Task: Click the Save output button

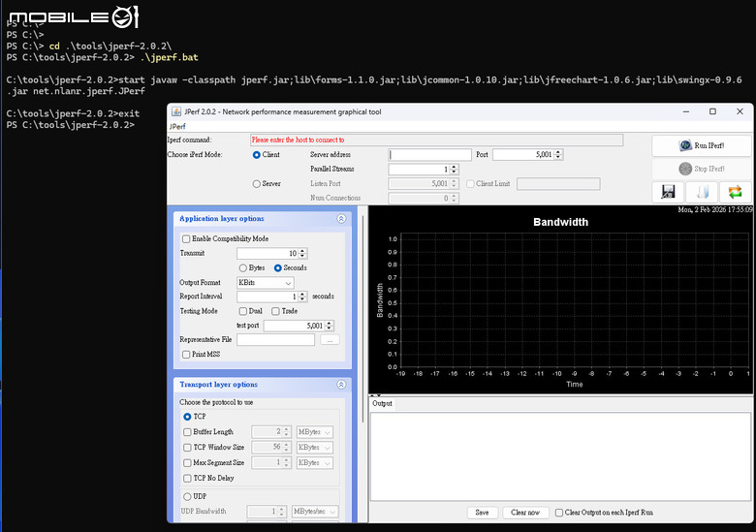Action: pos(482,513)
